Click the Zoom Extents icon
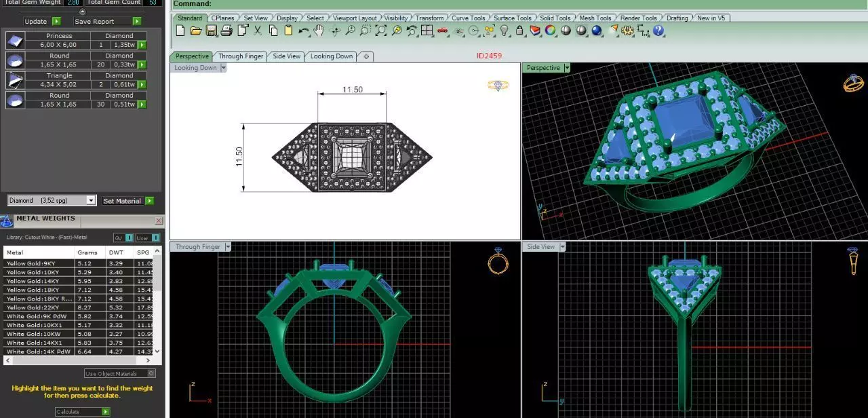This screenshot has width=868, height=418. coord(381,31)
